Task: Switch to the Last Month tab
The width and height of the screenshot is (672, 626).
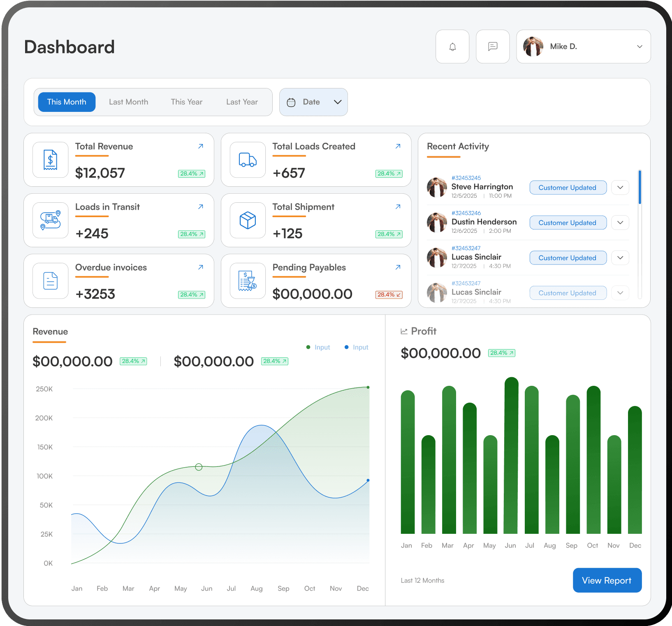Action: pyautogui.click(x=128, y=102)
